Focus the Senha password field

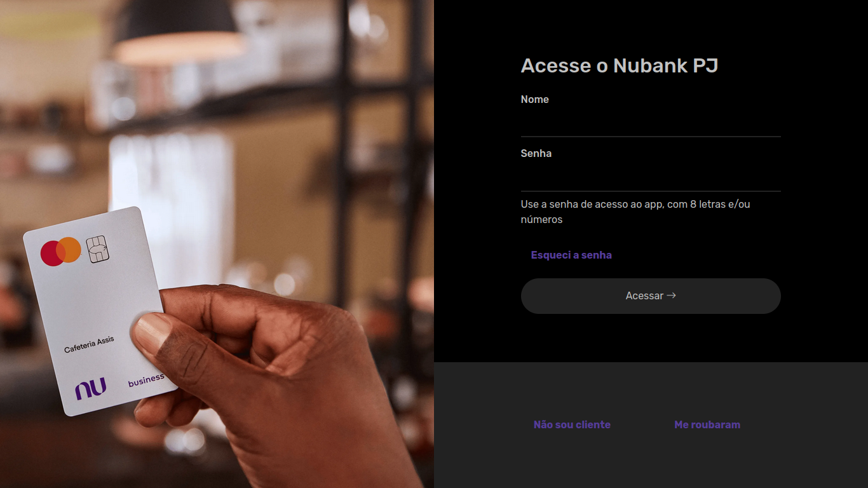[651, 178]
